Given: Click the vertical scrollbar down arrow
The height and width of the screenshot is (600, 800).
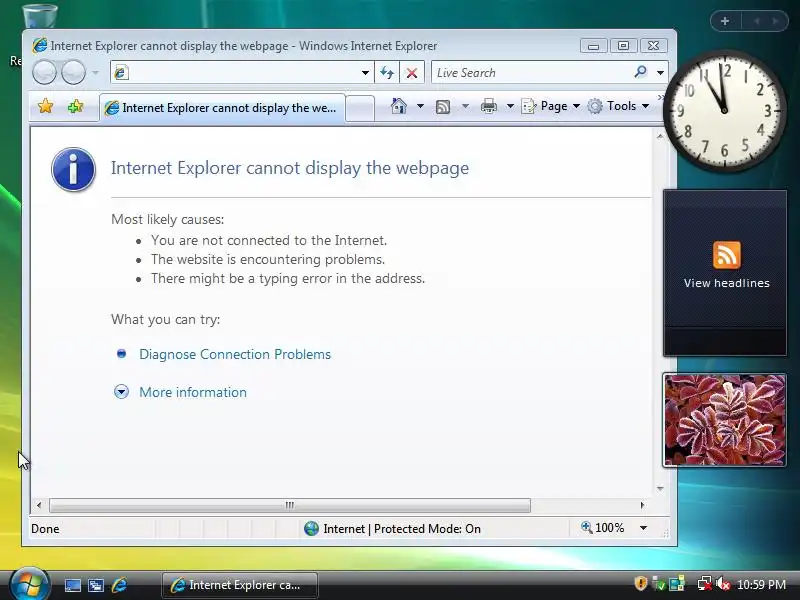Looking at the screenshot, I should tap(660, 488).
